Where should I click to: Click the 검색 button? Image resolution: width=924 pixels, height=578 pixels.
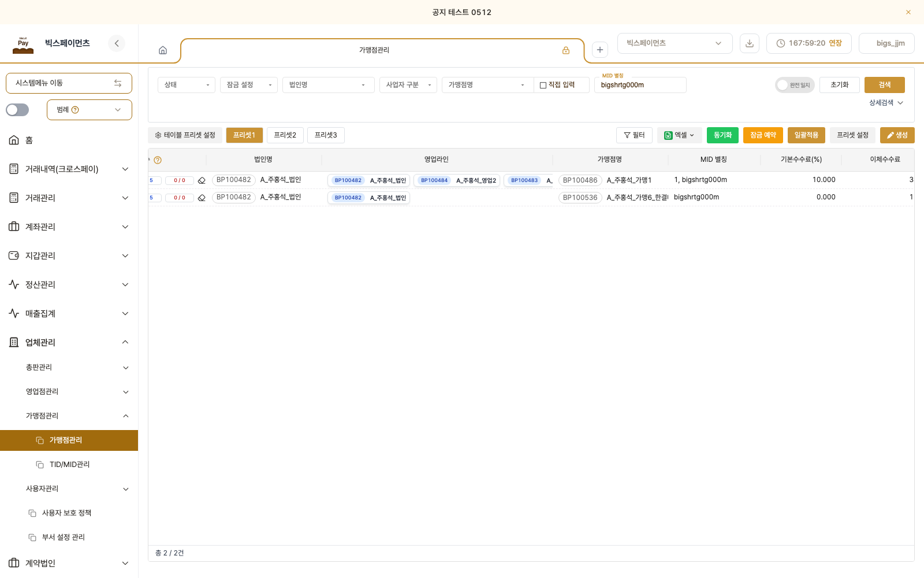(x=885, y=85)
